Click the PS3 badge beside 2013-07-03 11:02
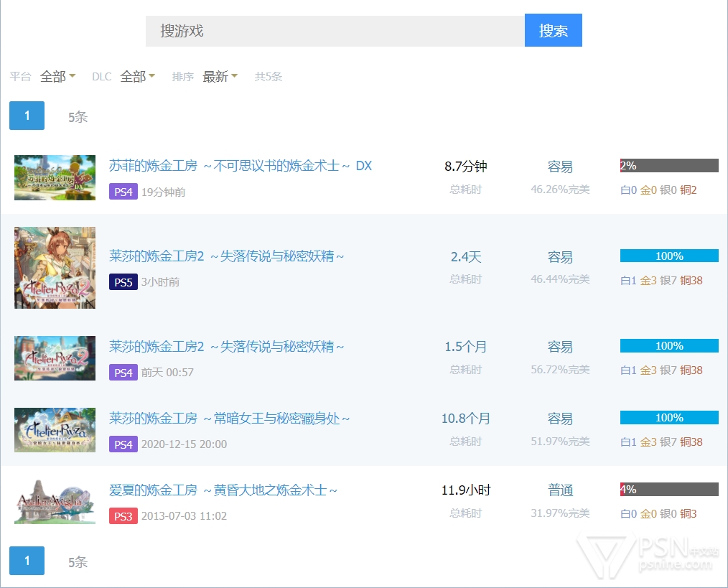This screenshot has height=588, width=728. click(x=123, y=516)
